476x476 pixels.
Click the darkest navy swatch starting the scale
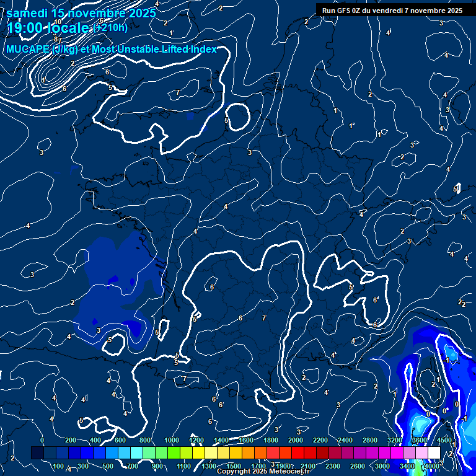click(x=37, y=452)
